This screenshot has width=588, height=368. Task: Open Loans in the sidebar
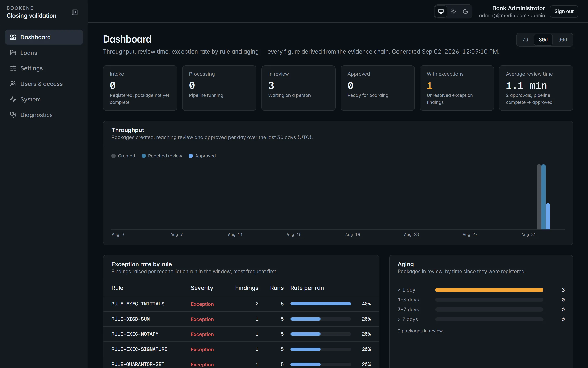click(x=44, y=53)
